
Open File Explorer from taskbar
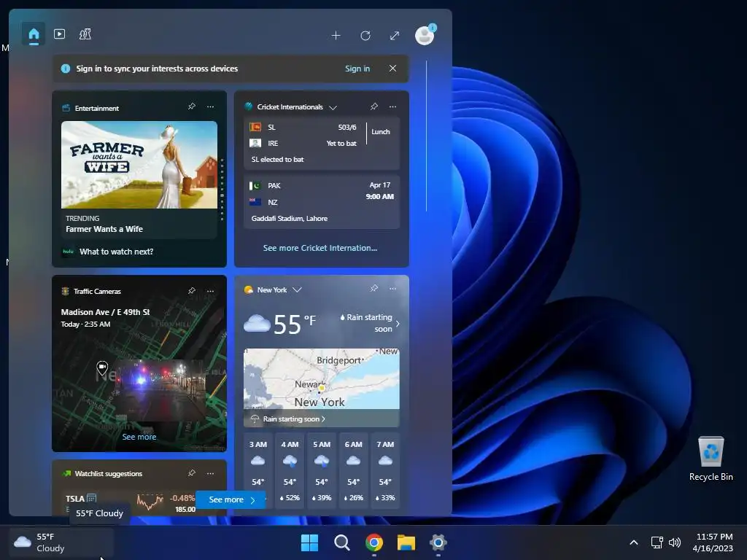point(406,542)
